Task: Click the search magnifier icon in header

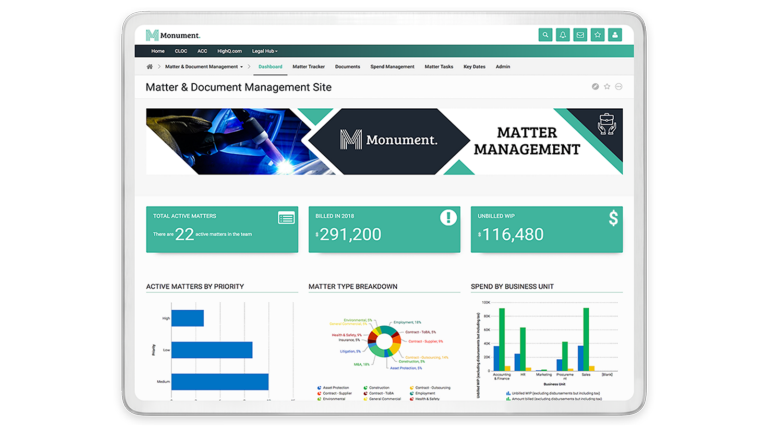Action: point(545,35)
